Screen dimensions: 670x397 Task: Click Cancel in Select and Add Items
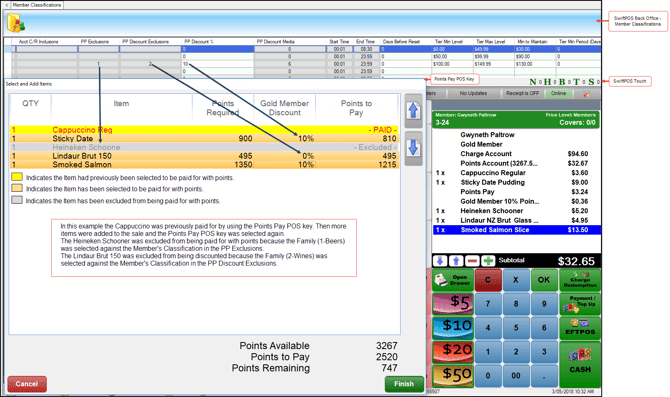click(27, 384)
